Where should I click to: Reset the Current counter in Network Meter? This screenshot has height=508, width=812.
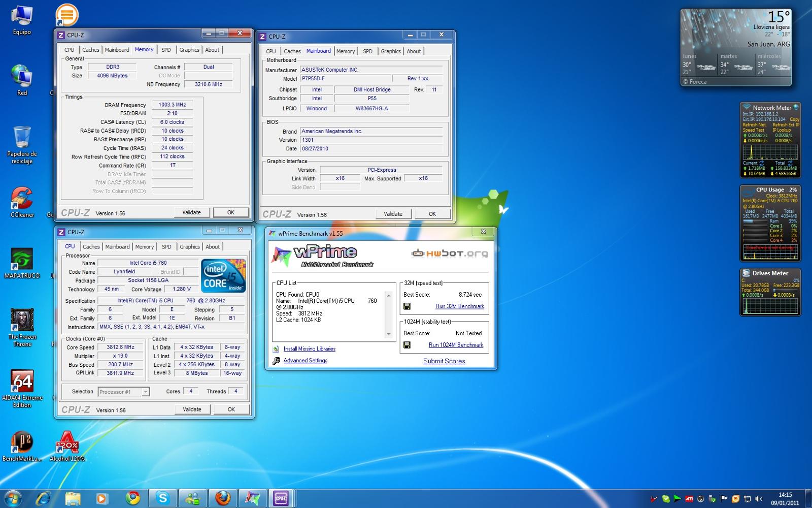[761, 163]
